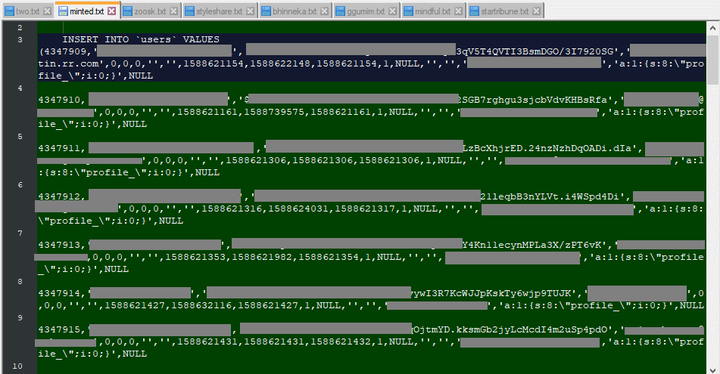Screen dimensions: 720x374
Task: Click the disk icon on ggumim.txt tab
Action: (x=340, y=11)
